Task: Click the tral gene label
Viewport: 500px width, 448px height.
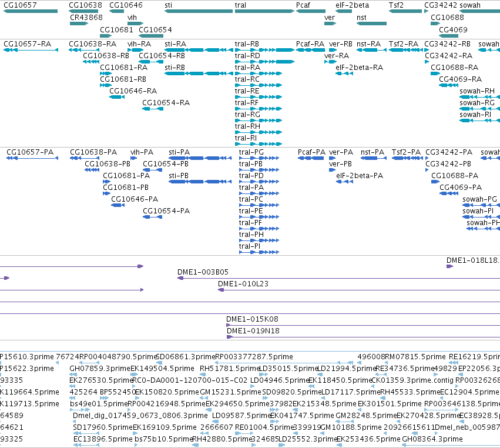Action: click(240, 5)
